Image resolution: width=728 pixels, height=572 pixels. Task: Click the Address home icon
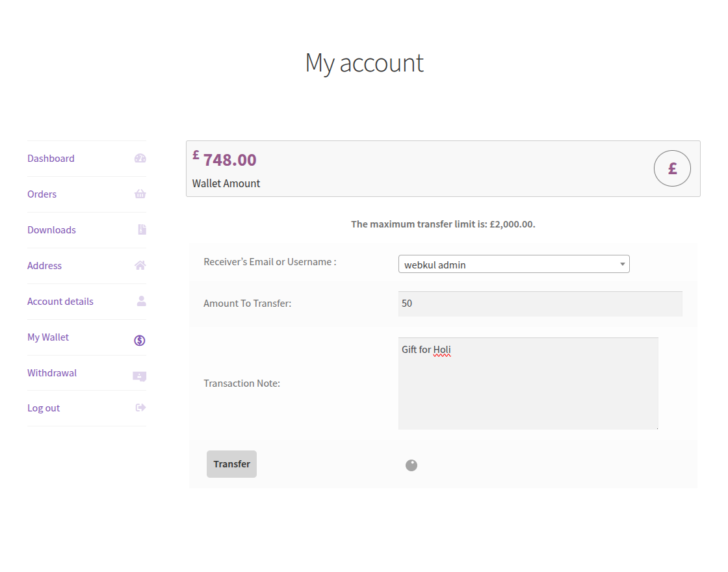pos(140,265)
